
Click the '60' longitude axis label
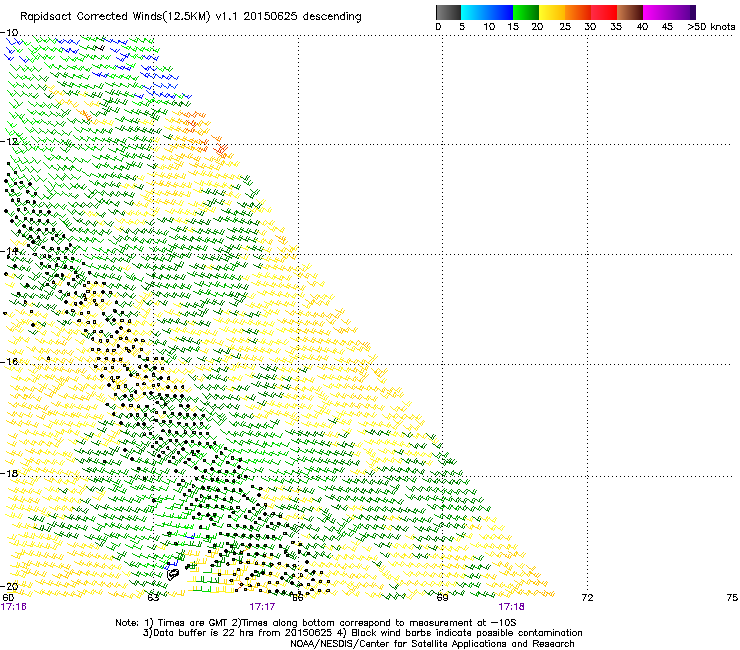tap(8, 598)
